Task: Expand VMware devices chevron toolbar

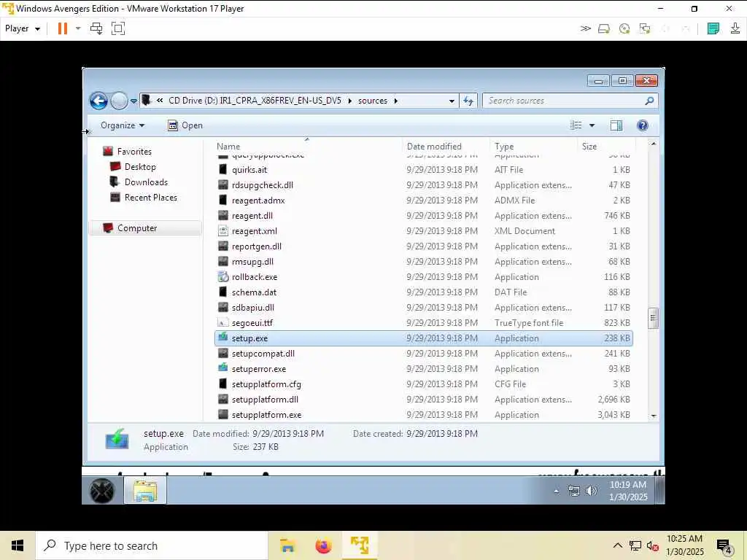Action: [586, 28]
